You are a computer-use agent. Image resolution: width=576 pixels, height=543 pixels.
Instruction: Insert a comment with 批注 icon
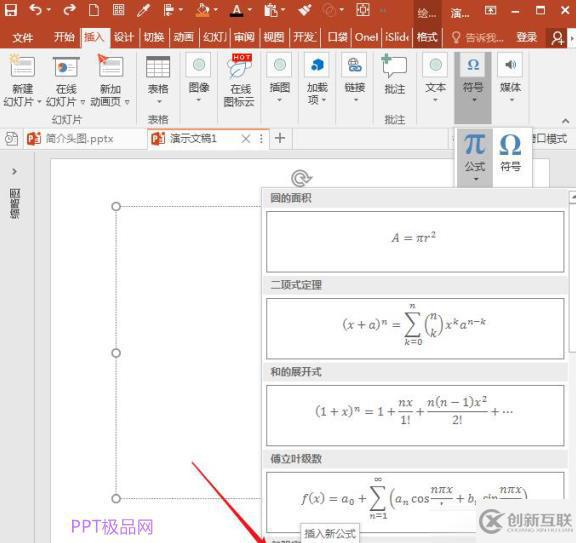[x=395, y=74]
